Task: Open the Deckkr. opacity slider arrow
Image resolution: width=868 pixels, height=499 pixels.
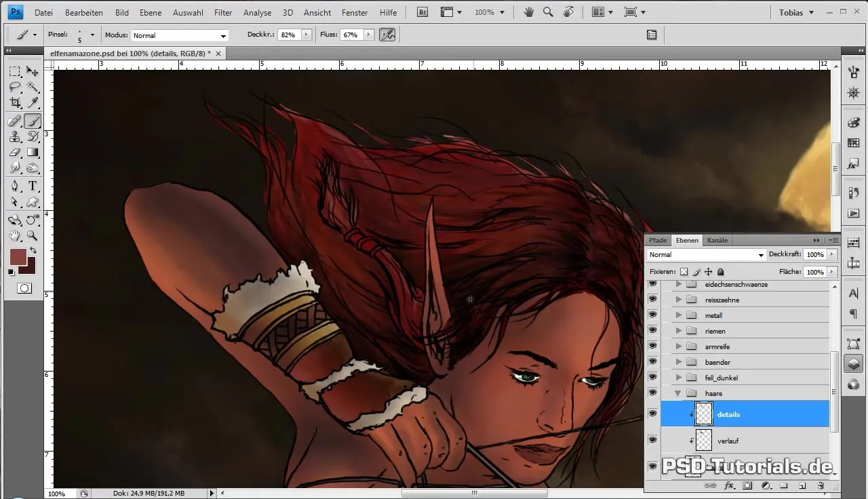Action: click(306, 35)
